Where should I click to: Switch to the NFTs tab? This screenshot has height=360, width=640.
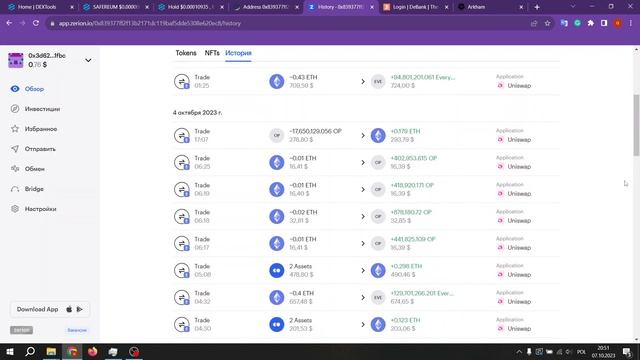pyautogui.click(x=212, y=53)
